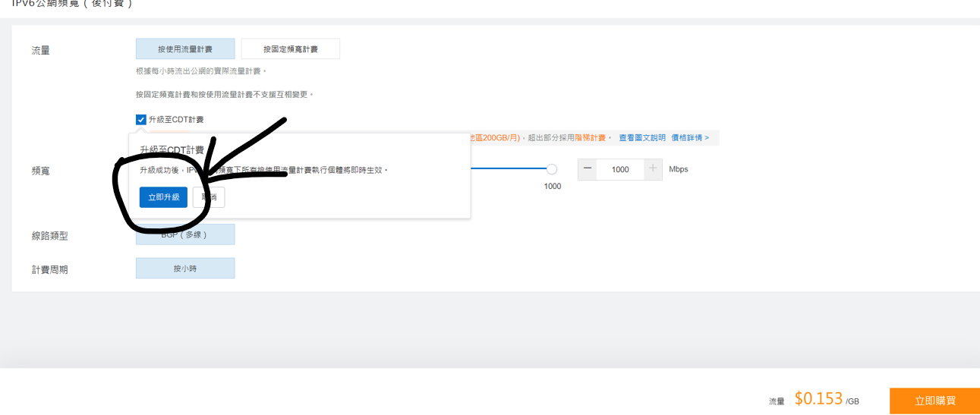Click the orange 階梯計費 link

point(590,138)
